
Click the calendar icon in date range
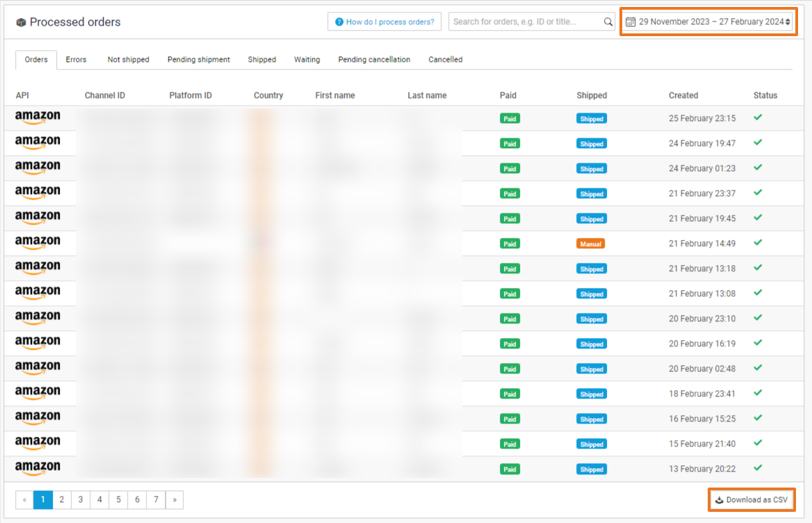coord(631,22)
